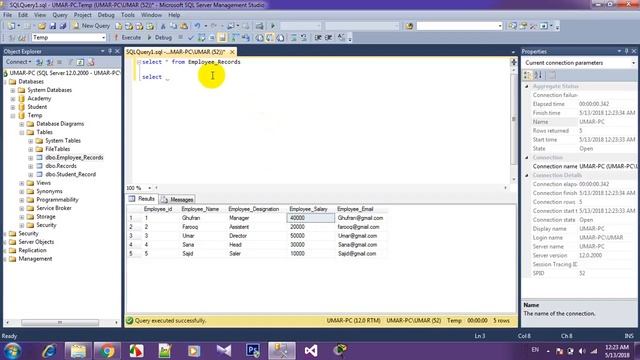Viewport: 640px width, 360px height.
Task: Open the Tools menu
Action: click(128, 15)
